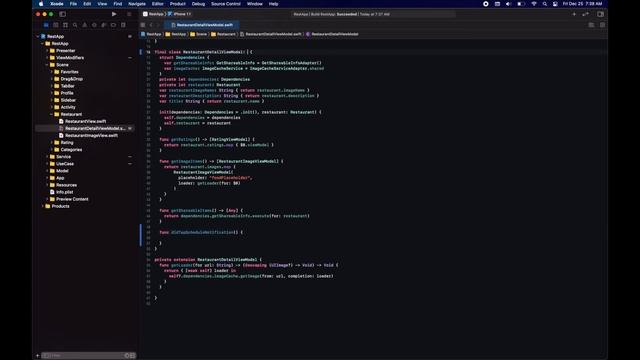Expand the Favorites folder
The width and height of the screenshot is (640, 360).
click(x=52, y=72)
